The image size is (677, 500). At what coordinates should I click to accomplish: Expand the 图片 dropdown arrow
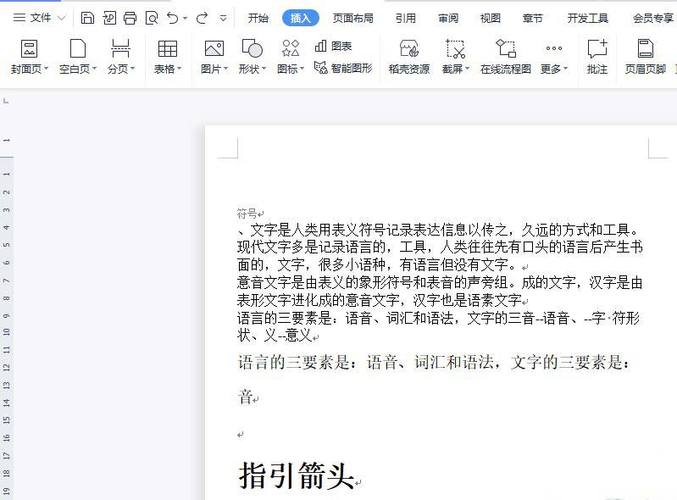point(226,69)
